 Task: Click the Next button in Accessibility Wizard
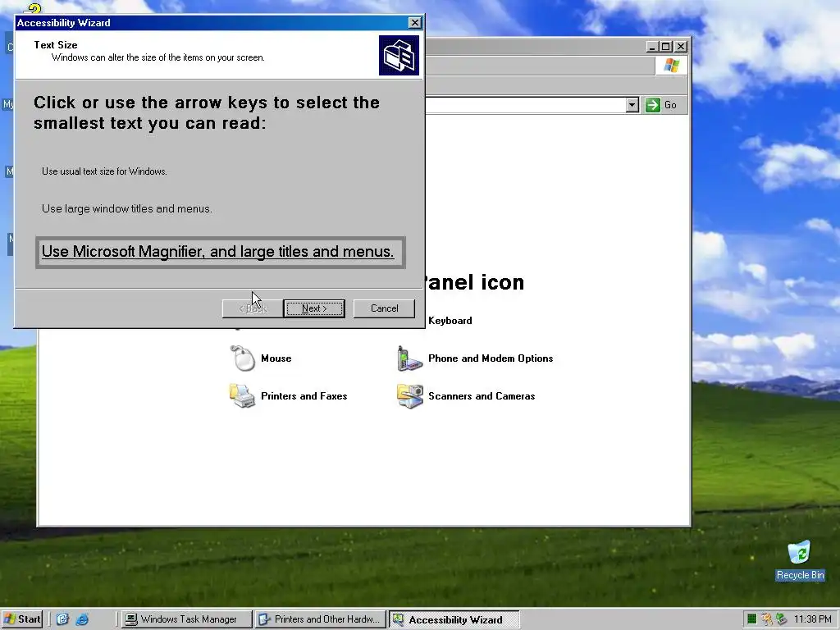pyautogui.click(x=314, y=308)
